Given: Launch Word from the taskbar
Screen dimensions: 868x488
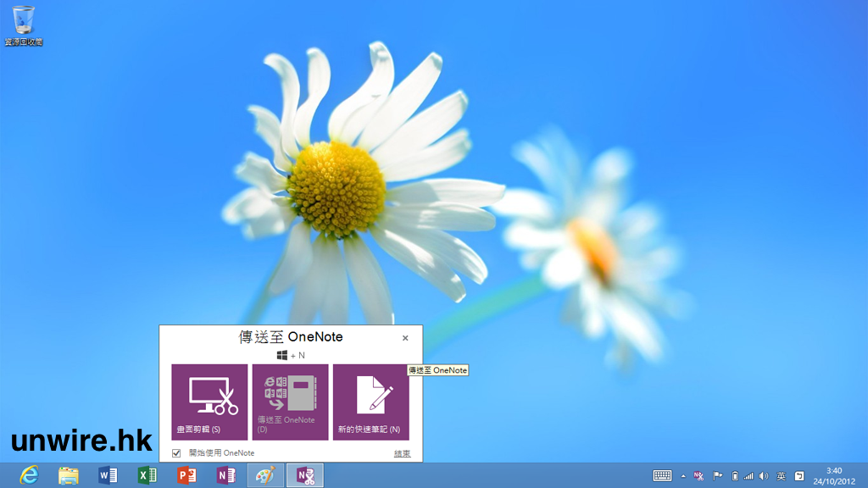Looking at the screenshot, I should (x=108, y=475).
